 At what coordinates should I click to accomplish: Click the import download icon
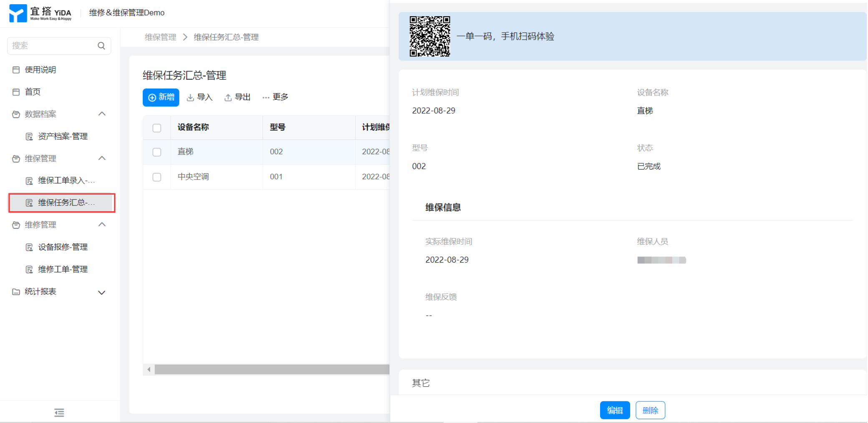(190, 98)
